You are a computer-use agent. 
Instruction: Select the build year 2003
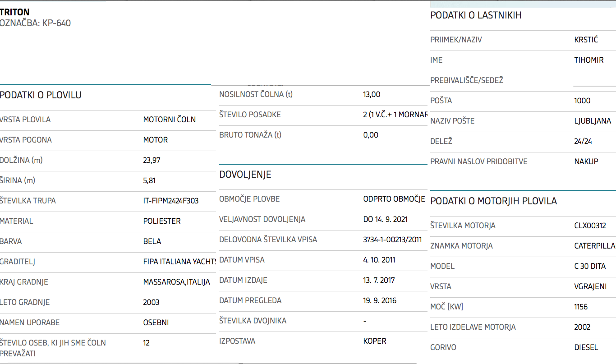tap(152, 302)
